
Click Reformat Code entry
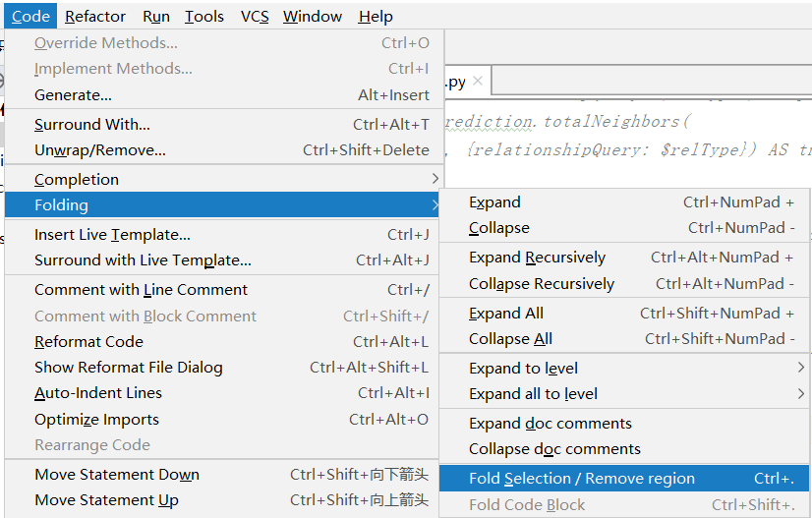coord(221,342)
